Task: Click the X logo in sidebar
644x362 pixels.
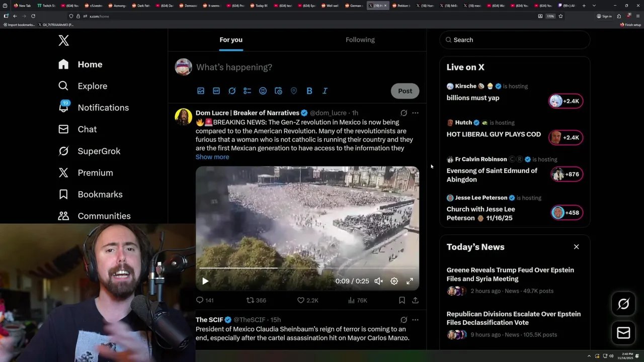Action: [63, 41]
